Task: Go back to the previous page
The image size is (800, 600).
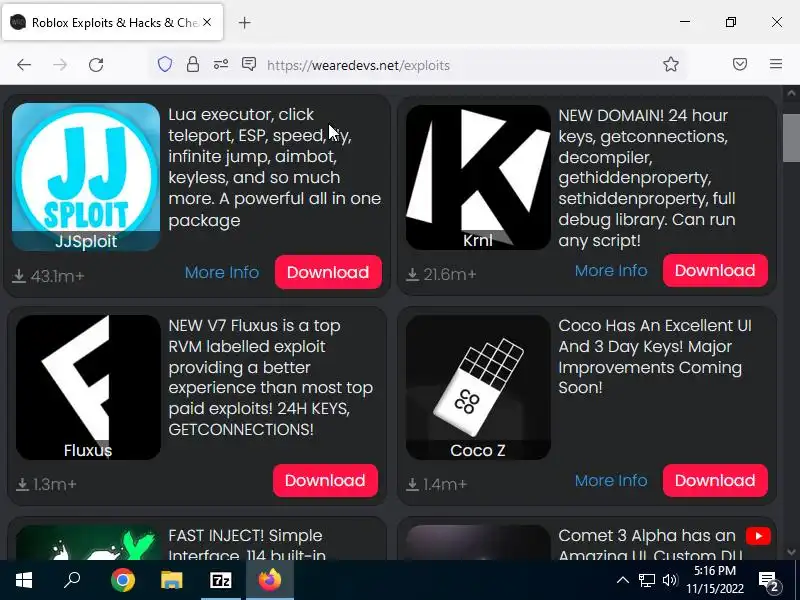Action: pos(24,65)
